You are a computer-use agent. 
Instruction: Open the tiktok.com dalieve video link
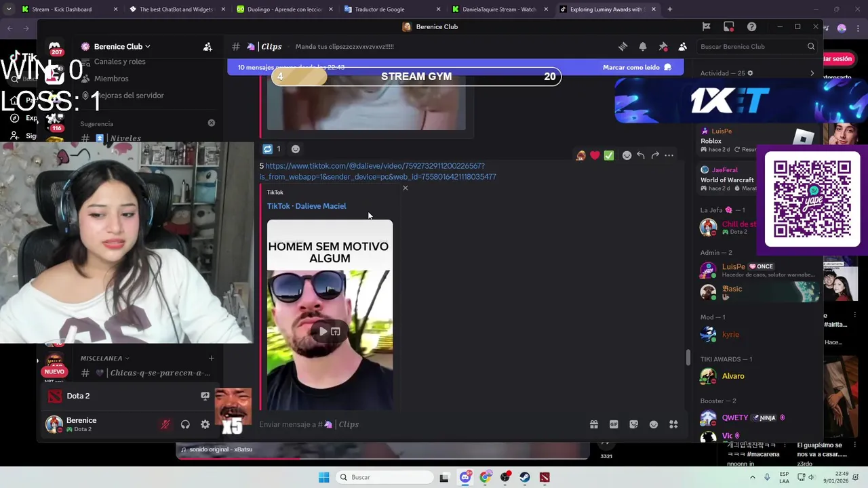[x=378, y=171]
